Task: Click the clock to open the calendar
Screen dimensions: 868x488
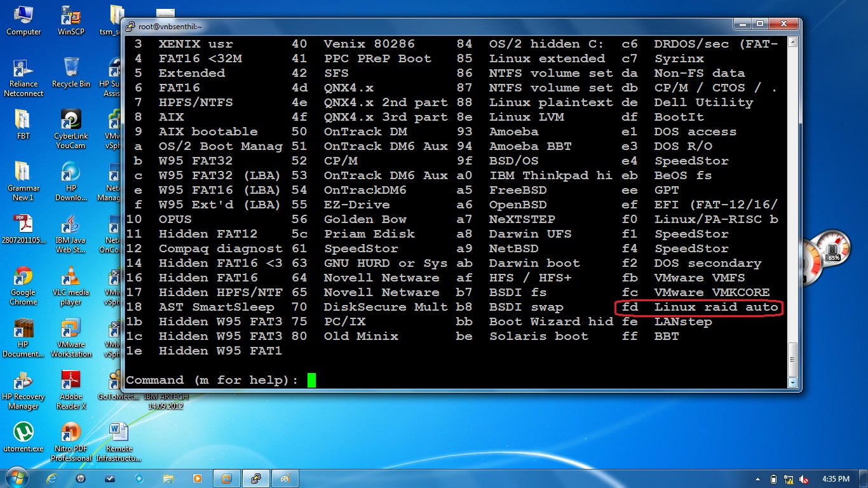Action: pos(835,479)
